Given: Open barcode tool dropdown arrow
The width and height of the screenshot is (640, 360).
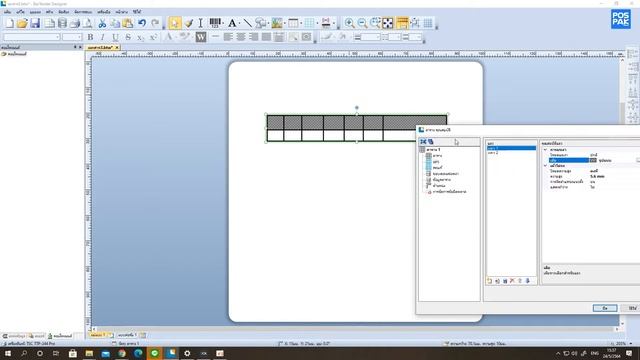Looking at the screenshot, I should point(223,23).
